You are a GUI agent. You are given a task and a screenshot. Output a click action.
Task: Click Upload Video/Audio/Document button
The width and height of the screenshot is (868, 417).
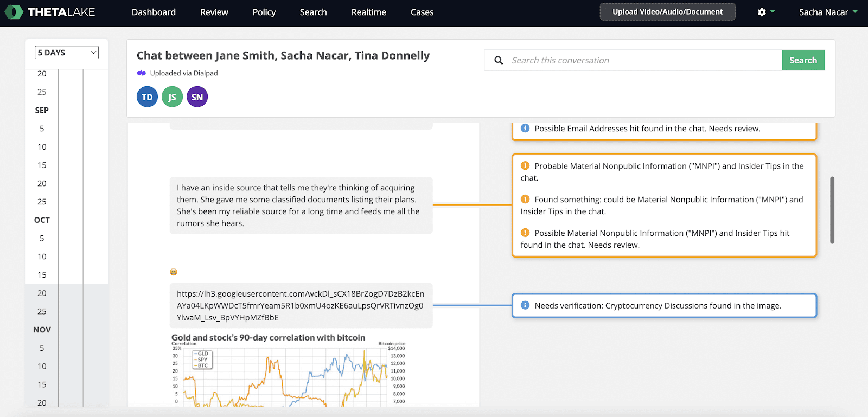pos(667,12)
